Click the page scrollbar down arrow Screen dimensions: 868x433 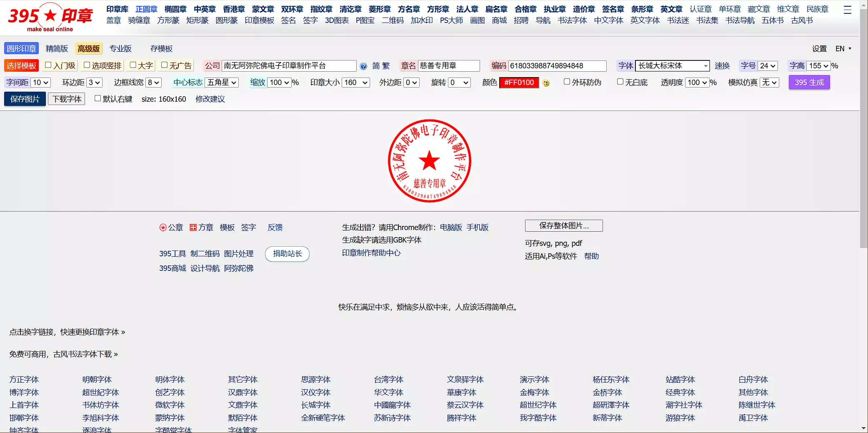[863, 428]
